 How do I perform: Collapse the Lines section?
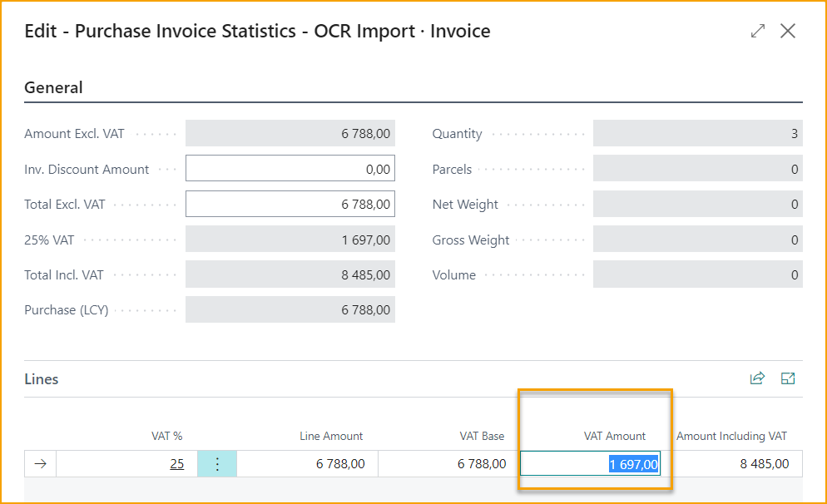(40, 378)
